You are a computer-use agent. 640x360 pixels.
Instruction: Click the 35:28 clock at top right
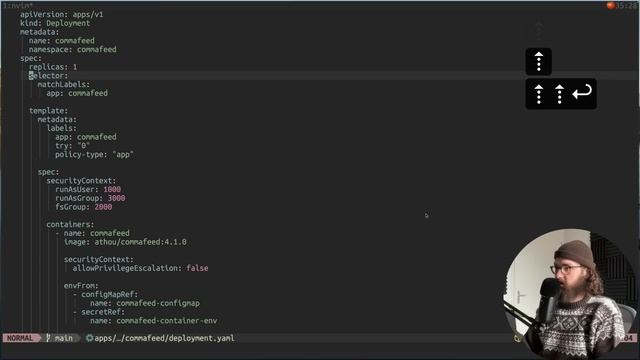click(626, 5)
